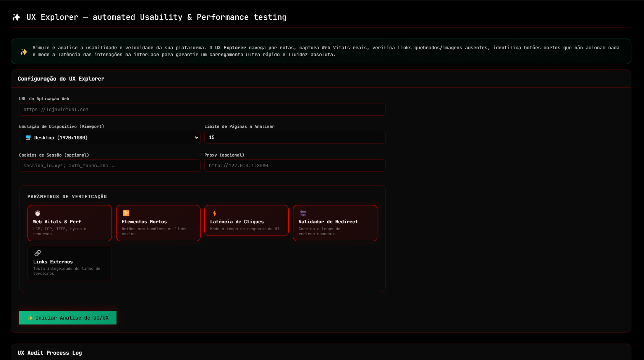Click the Limite de Páginas field showing 15
Image resolution: width=644 pixels, height=360 pixels.
point(295,137)
